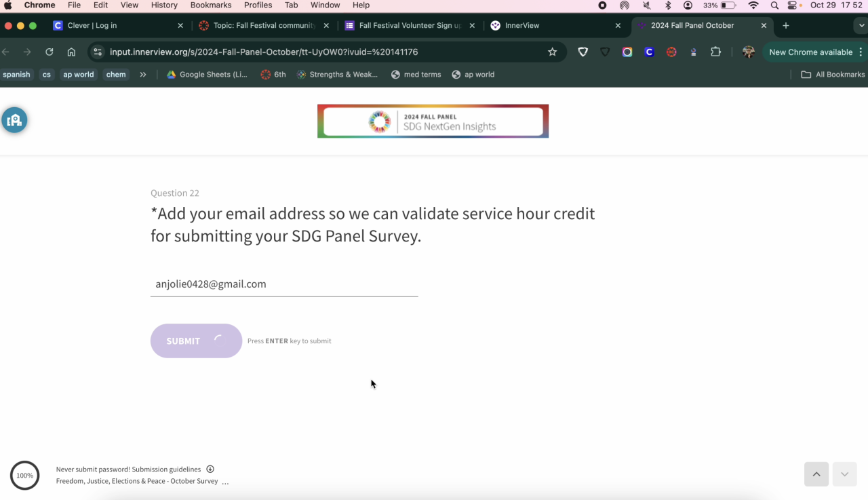Click the browser back arrow

tap(6, 52)
